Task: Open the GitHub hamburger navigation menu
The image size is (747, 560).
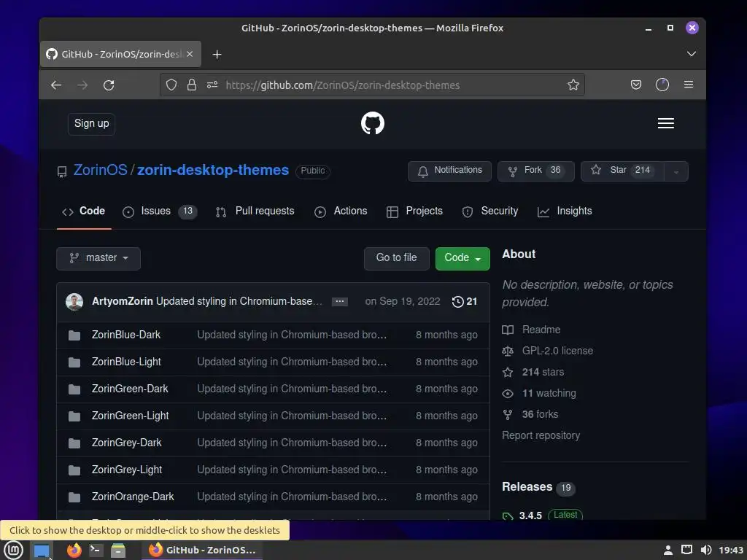Action: pyautogui.click(x=665, y=123)
